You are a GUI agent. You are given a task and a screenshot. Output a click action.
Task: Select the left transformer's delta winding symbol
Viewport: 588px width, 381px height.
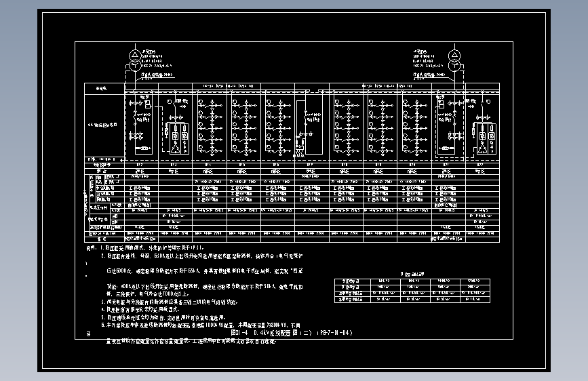coord(135,56)
